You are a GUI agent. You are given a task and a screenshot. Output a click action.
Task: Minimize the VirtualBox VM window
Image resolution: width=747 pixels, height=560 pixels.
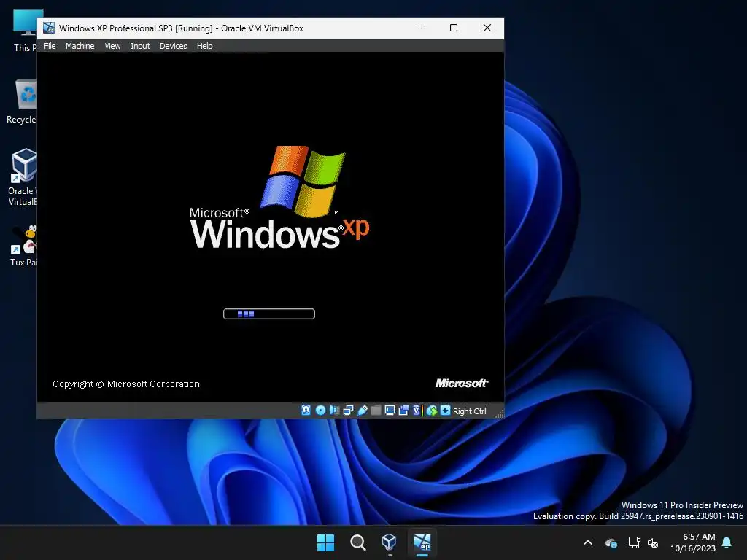[x=421, y=28]
